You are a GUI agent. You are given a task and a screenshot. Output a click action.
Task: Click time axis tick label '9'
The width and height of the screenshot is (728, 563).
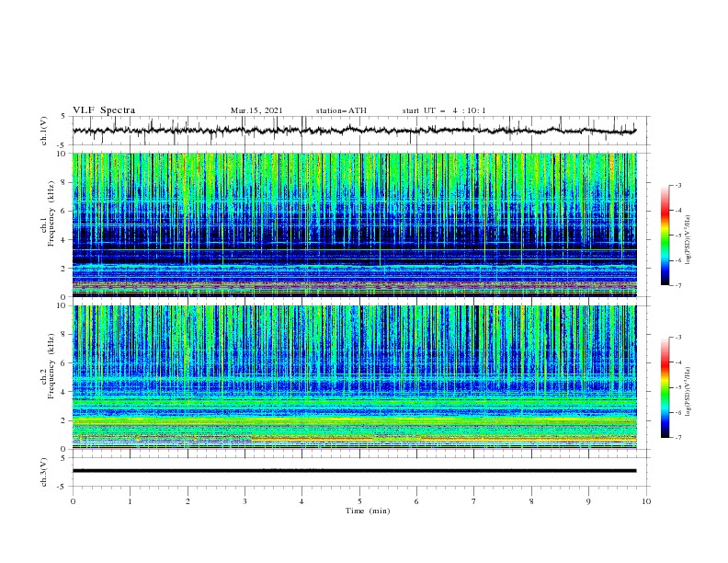[588, 501]
